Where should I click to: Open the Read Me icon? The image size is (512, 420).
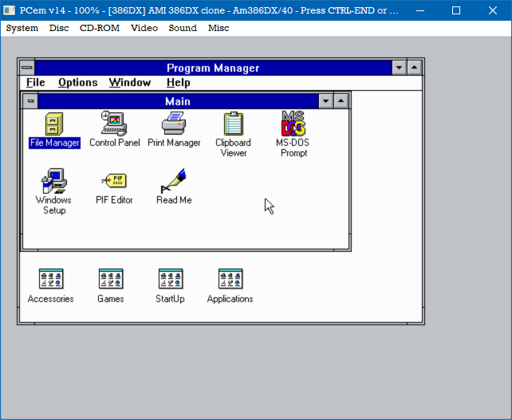point(174,181)
